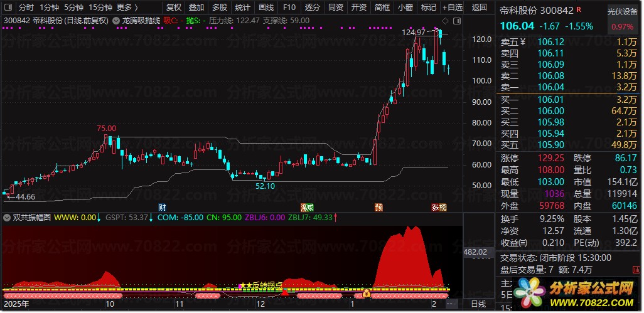Open the 更多 periods dropdown
Viewport: 644px width, 313px height.
pos(127,7)
